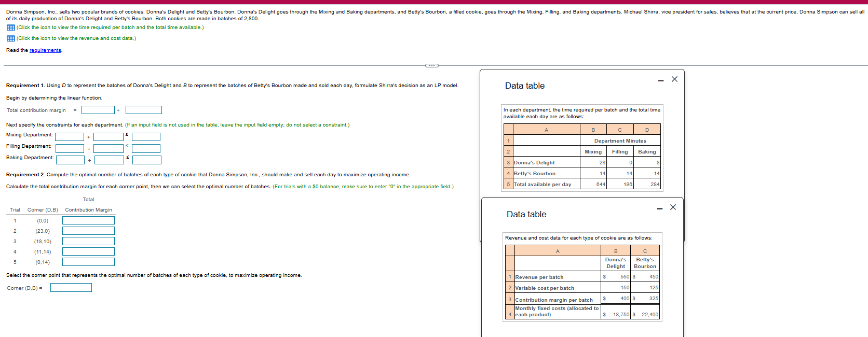Click the upper 'Data table' title
Screen dimensions: 868x337
click(525, 86)
